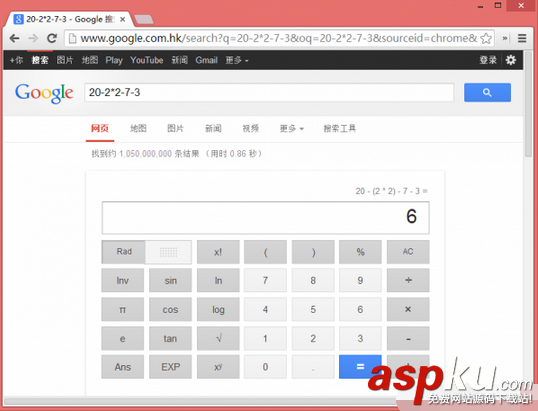The width and height of the screenshot is (538, 411).
Task: Click calculator digit 0 key
Action: coord(265,367)
